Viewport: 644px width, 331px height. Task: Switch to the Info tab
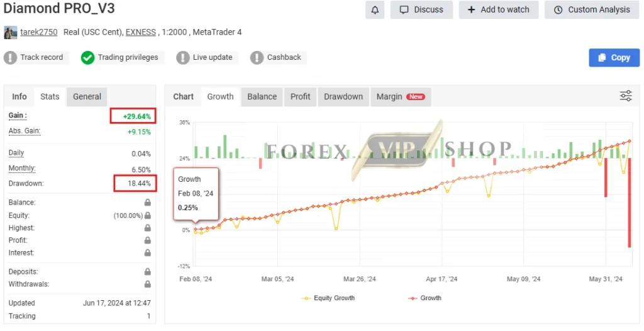click(x=19, y=97)
